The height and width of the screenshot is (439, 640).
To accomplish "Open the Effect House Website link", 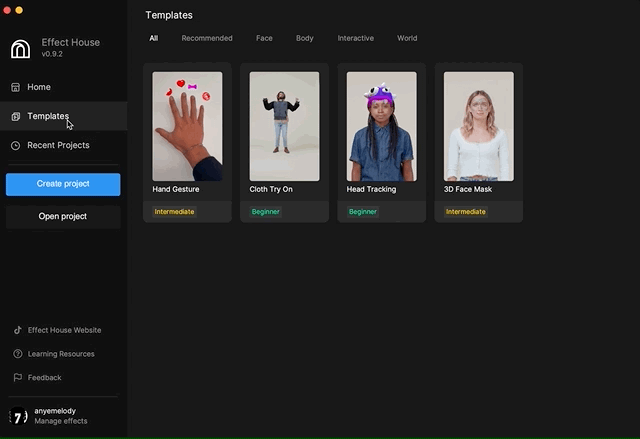I will coord(64,330).
